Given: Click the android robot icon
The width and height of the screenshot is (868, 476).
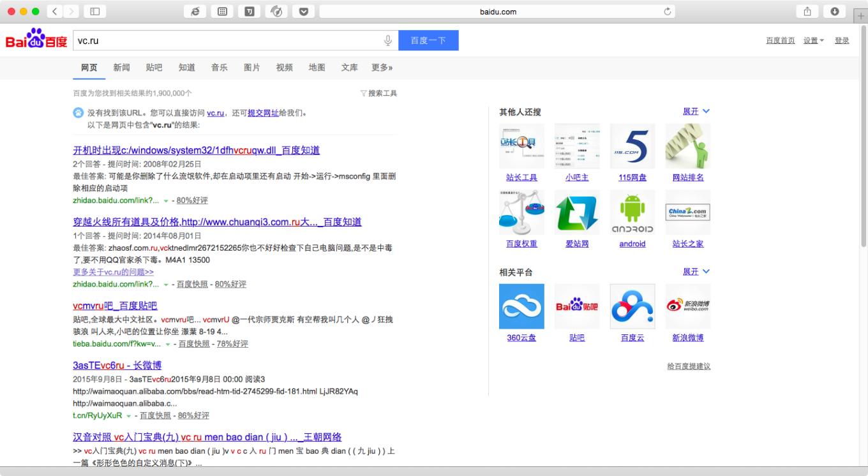Looking at the screenshot, I should pyautogui.click(x=632, y=212).
